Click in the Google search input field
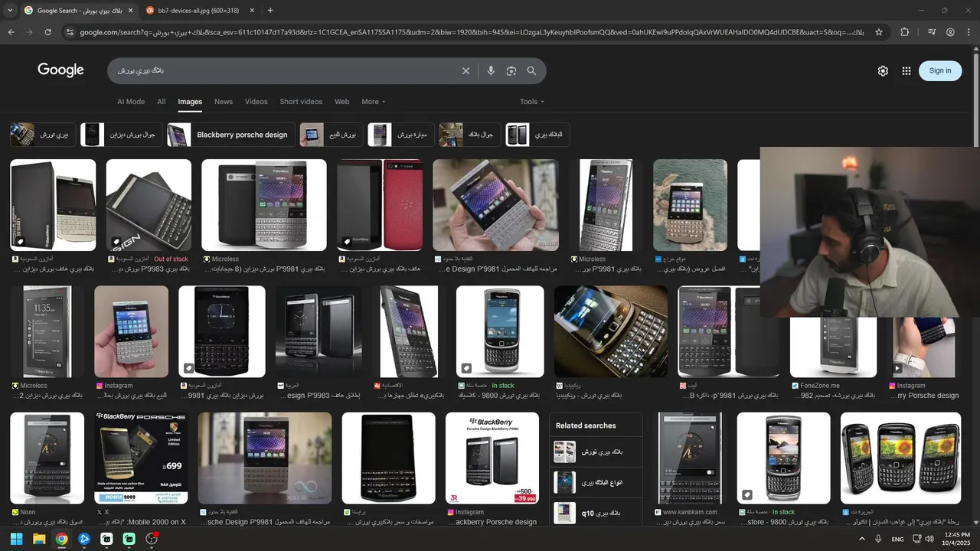Screen dimensions: 980x551 click(x=283, y=71)
